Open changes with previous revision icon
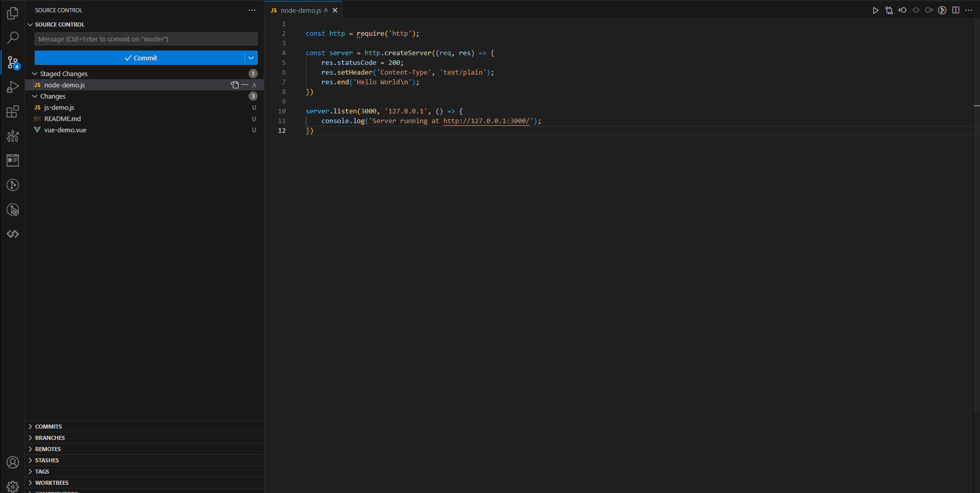Image resolution: width=980 pixels, height=493 pixels. [902, 10]
